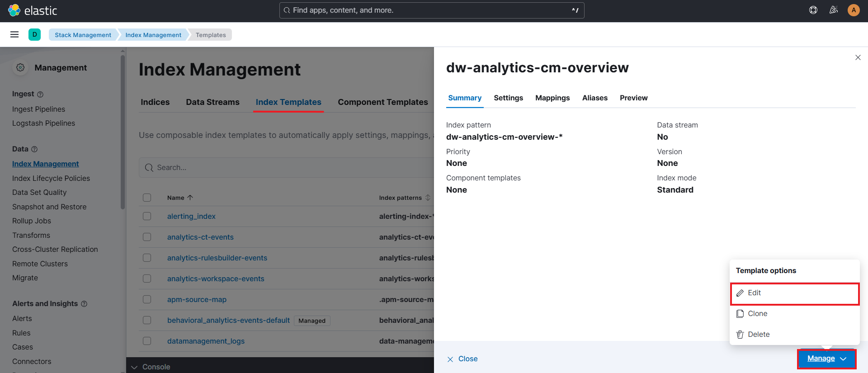Click the Elastic logo
This screenshot has width=868, height=373.
(33, 10)
